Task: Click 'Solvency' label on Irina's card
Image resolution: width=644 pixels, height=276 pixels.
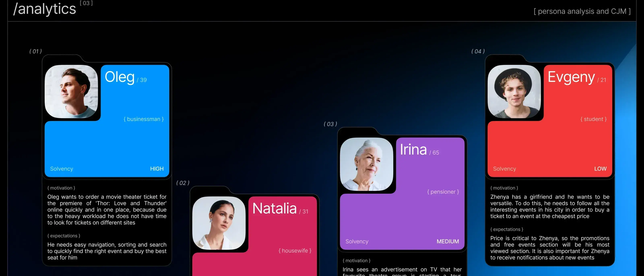Action: point(357,242)
